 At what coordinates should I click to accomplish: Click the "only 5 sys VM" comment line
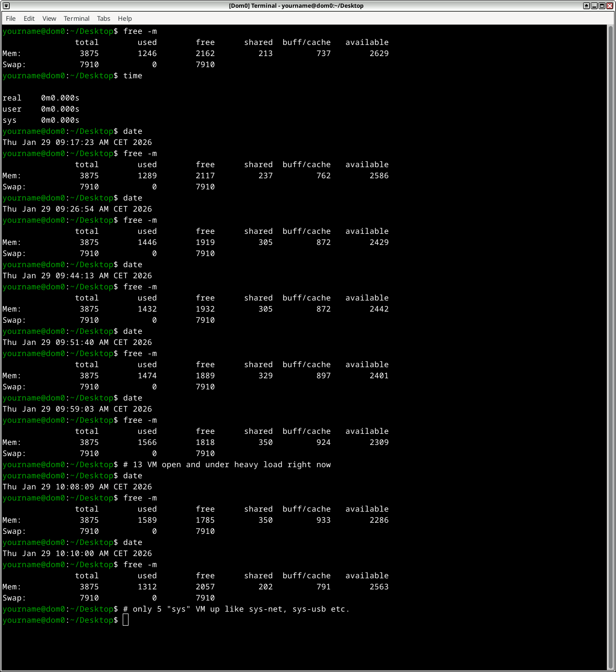[x=236, y=609]
